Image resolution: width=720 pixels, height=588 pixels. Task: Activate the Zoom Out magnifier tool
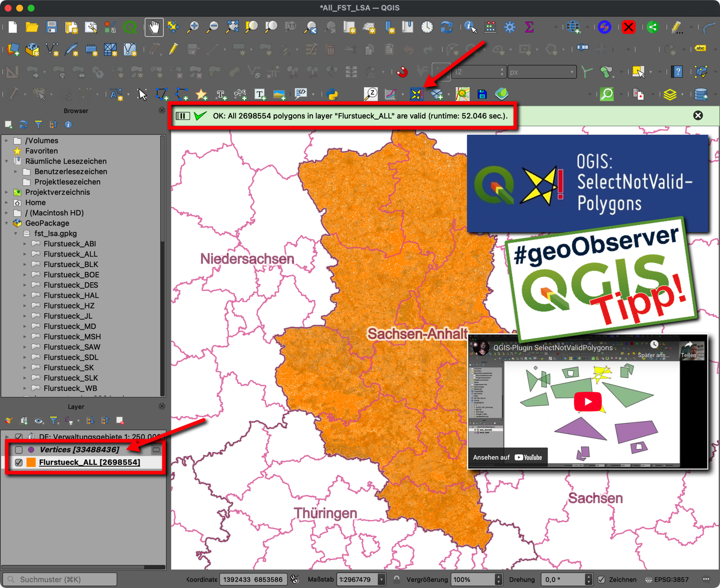click(x=212, y=27)
